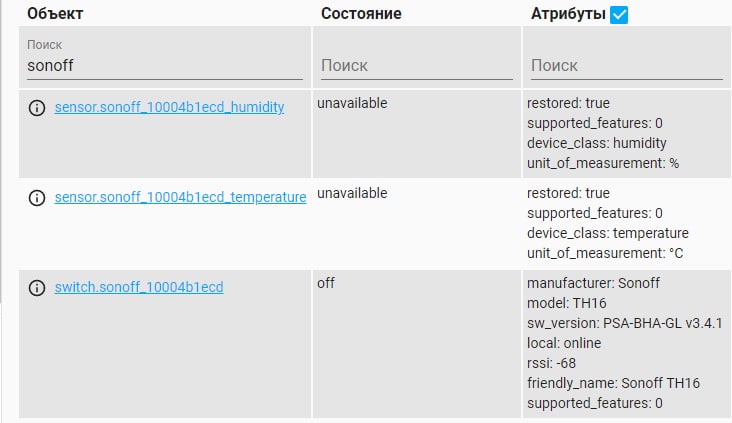Select sensor.sonoff_10004b1ecd_humidity entity link
Image resolution: width=732 pixels, height=423 pixels.
coord(169,107)
